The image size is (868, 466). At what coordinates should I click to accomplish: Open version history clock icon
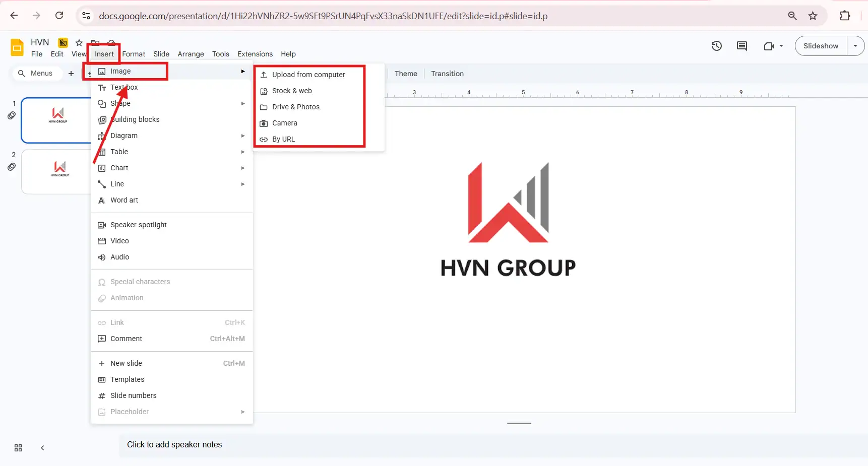716,46
